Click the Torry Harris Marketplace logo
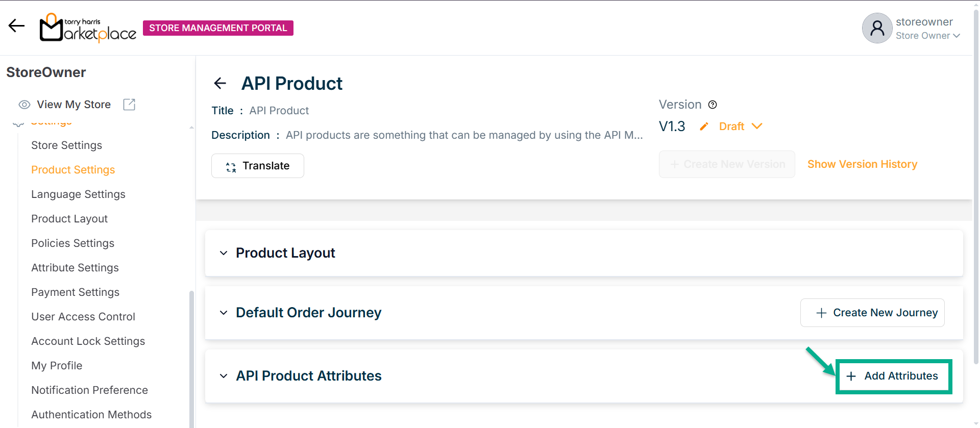The height and width of the screenshot is (428, 980). click(88, 28)
